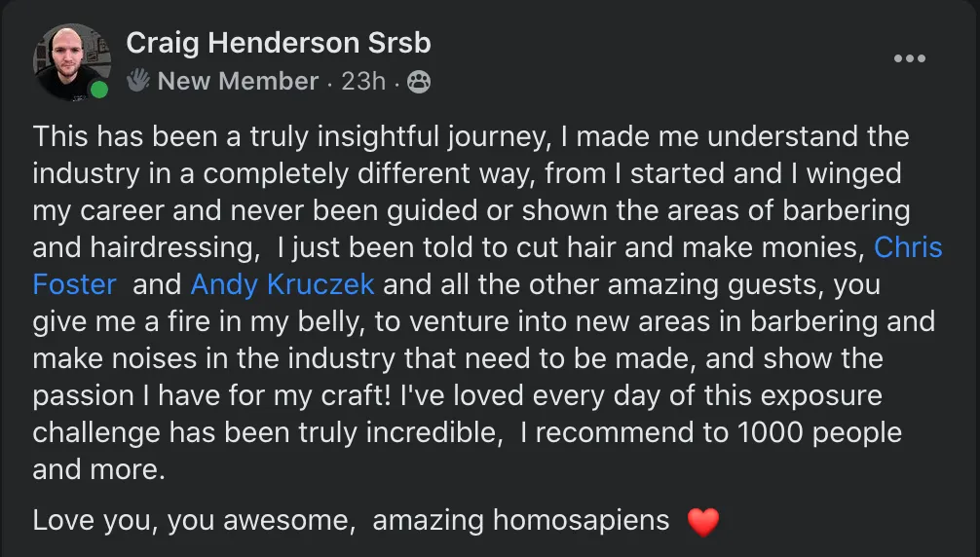Open Craig Henderson's profile picture

[72, 61]
